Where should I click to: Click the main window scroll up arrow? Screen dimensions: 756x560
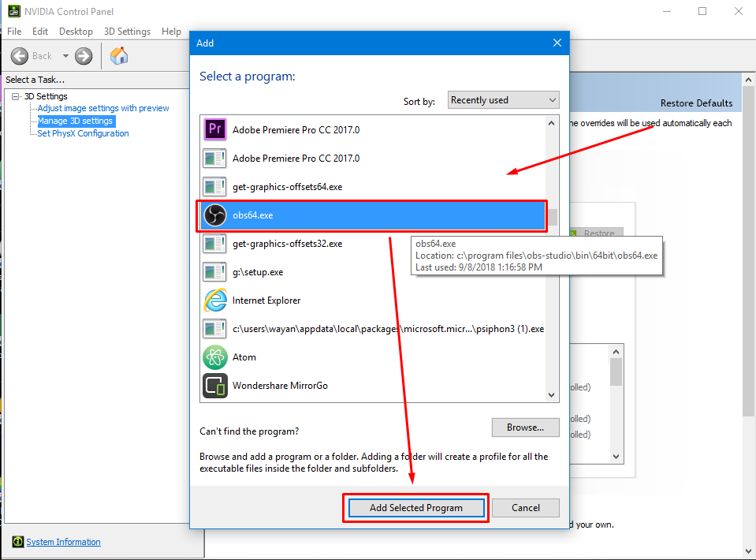(748, 80)
